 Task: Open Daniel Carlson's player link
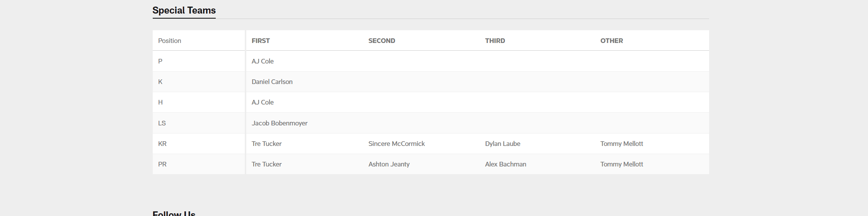coord(272,82)
